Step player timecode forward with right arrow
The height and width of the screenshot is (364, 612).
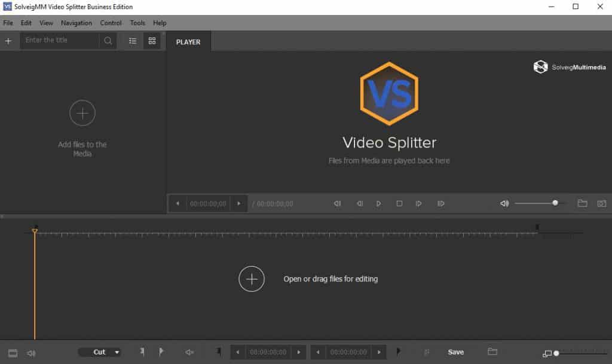239,204
